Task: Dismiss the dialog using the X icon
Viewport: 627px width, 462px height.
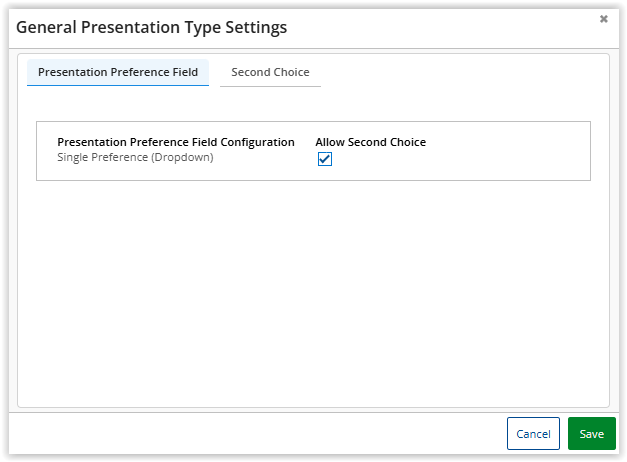Action: tap(603, 19)
